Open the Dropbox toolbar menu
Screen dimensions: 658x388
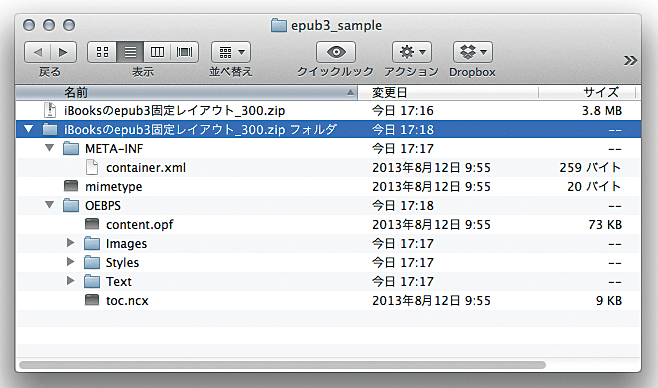click(473, 52)
